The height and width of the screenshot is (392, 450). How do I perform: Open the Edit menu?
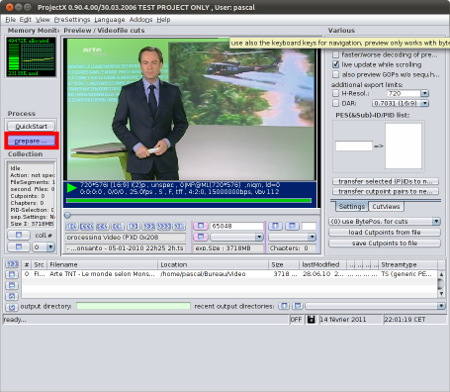pos(25,20)
